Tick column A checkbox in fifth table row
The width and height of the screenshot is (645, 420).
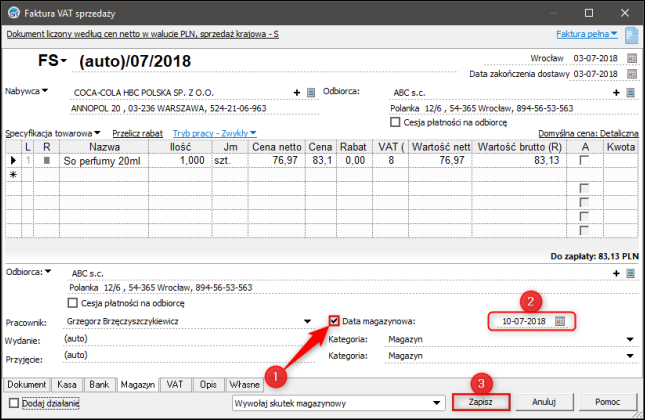(584, 216)
